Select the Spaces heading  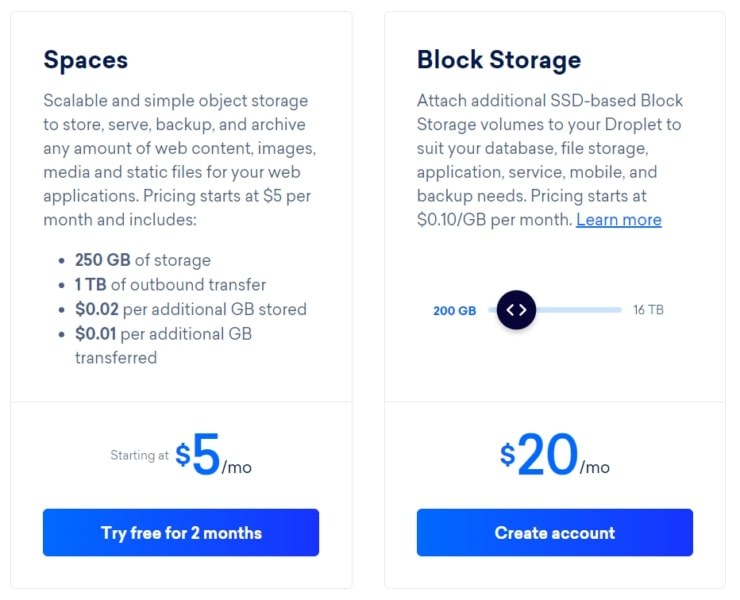click(x=85, y=60)
